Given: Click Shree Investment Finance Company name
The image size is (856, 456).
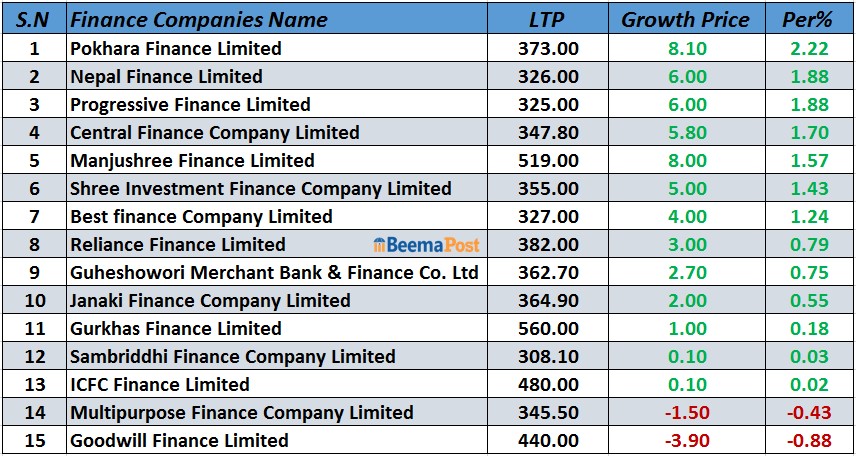Looking at the screenshot, I should (x=260, y=189).
